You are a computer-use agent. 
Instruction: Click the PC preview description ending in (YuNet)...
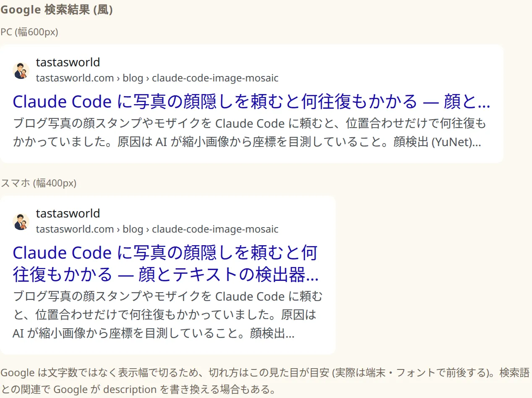[249, 133]
